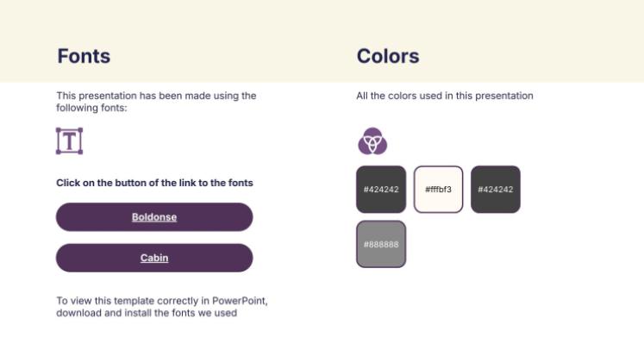The image size is (644, 362).
Task: Click the "To view this template correctly" line
Action: 162,301
